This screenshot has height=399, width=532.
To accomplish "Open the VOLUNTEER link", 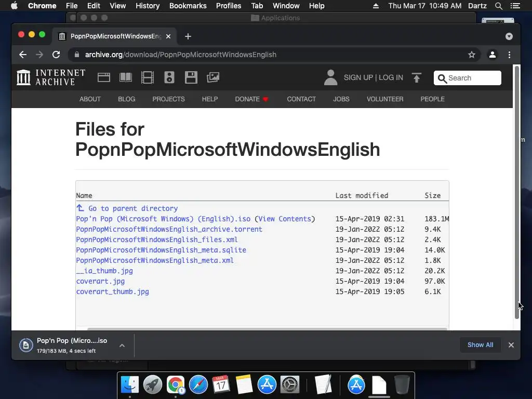I will 385,99.
